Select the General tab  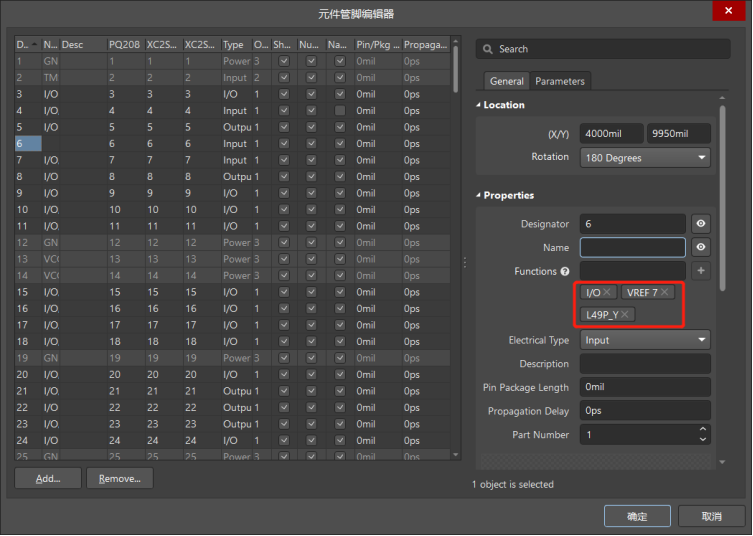click(x=507, y=81)
